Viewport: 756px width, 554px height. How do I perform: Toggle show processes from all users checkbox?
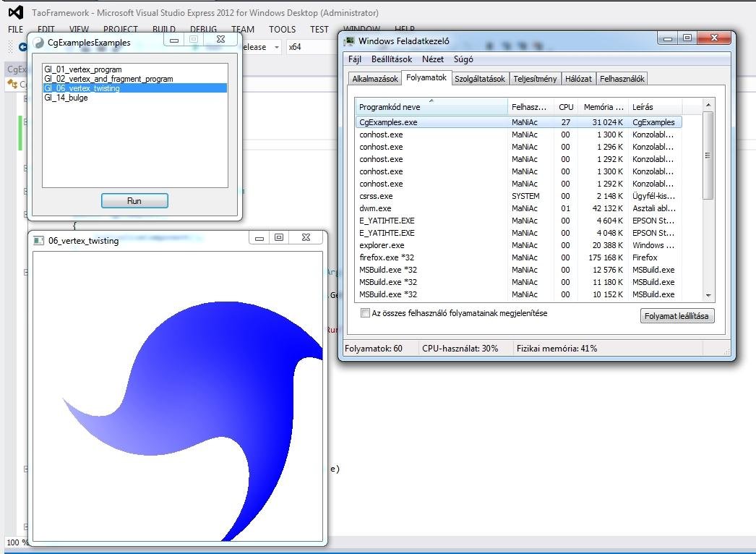pos(366,313)
